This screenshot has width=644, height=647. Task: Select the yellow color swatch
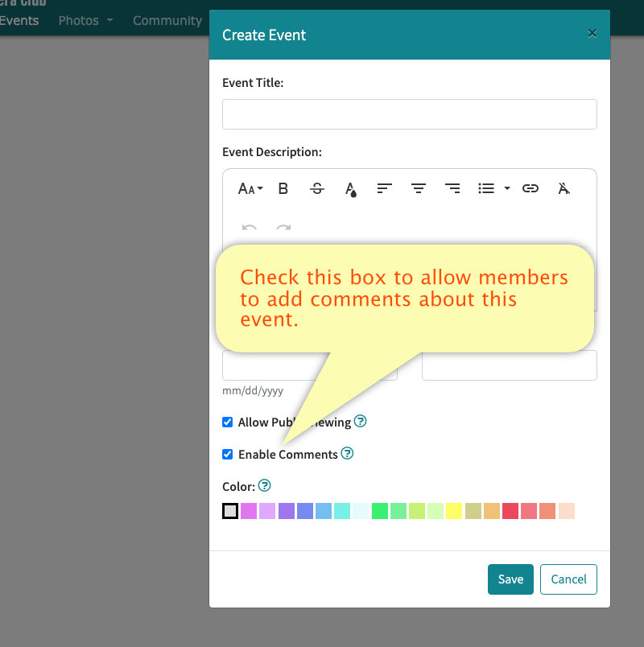(454, 511)
